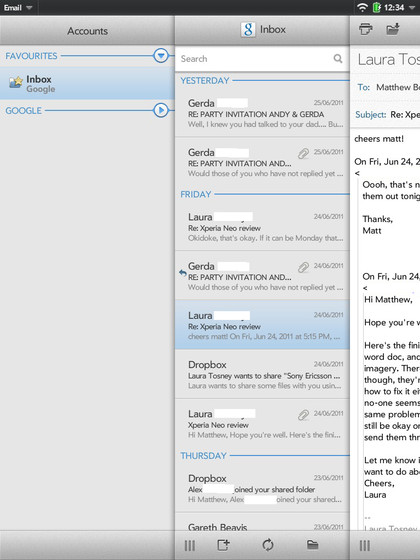Open Dropbox Sony Ericsson share email

(x=262, y=374)
